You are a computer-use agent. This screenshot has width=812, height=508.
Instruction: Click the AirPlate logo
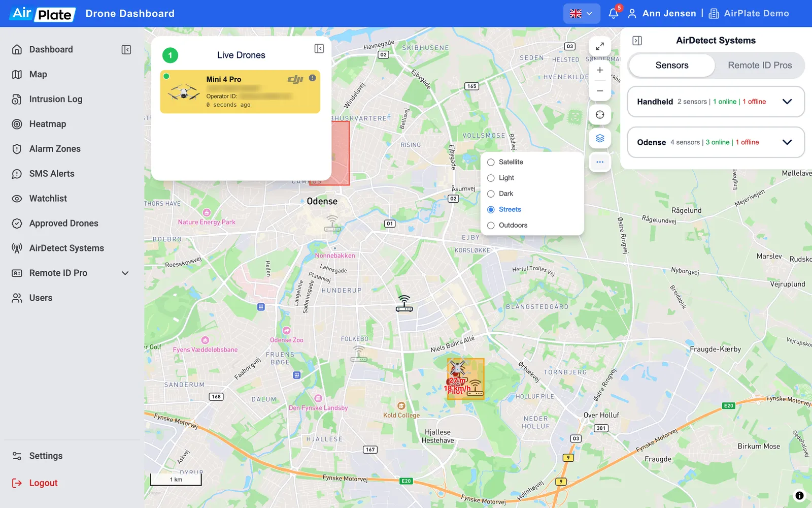click(x=43, y=14)
